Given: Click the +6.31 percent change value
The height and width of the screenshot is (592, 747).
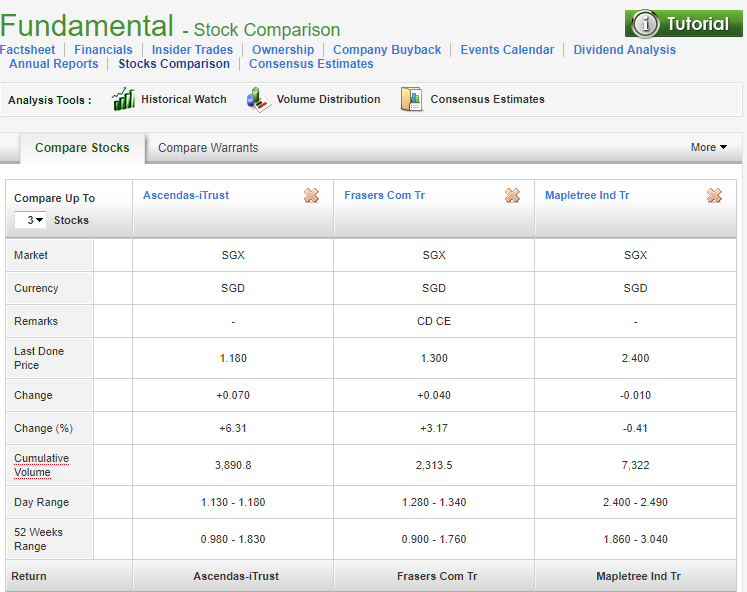Looking at the screenshot, I should (233, 428).
